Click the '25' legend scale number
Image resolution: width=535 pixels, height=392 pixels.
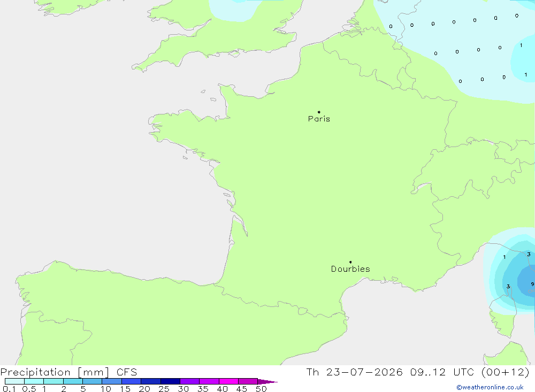pyautogui.click(x=164, y=389)
